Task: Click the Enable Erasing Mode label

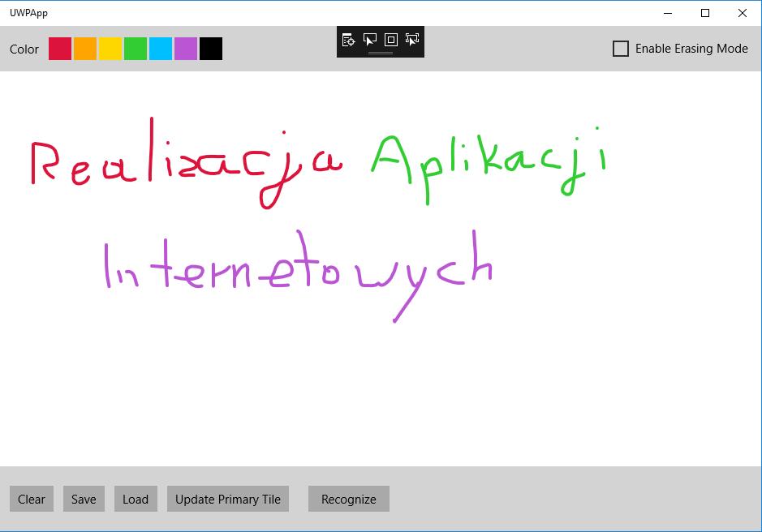Action: point(691,49)
